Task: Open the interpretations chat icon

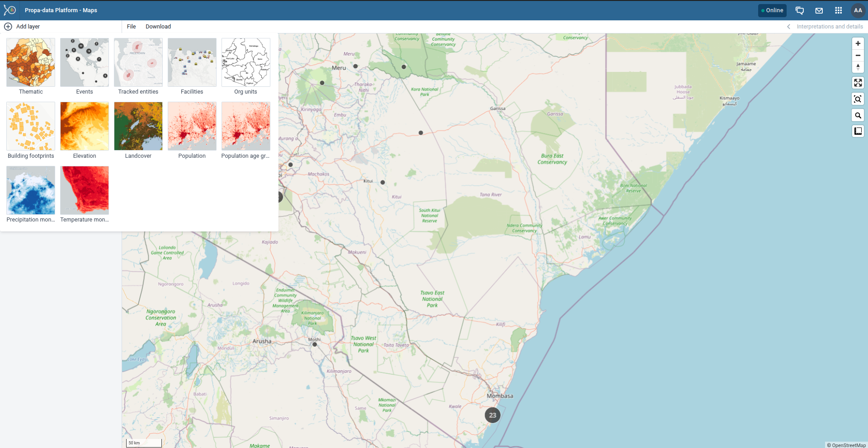Action: tap(800, 10)
